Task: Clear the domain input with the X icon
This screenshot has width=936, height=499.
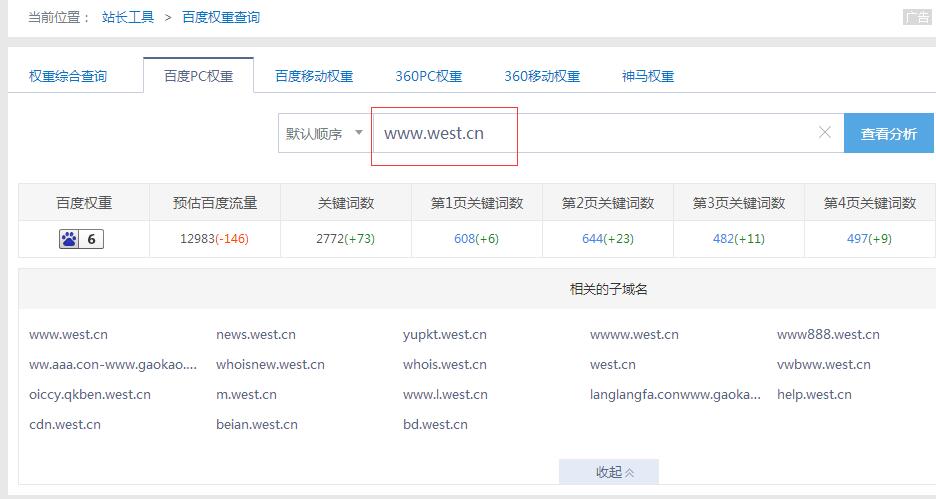Action: 824,133
